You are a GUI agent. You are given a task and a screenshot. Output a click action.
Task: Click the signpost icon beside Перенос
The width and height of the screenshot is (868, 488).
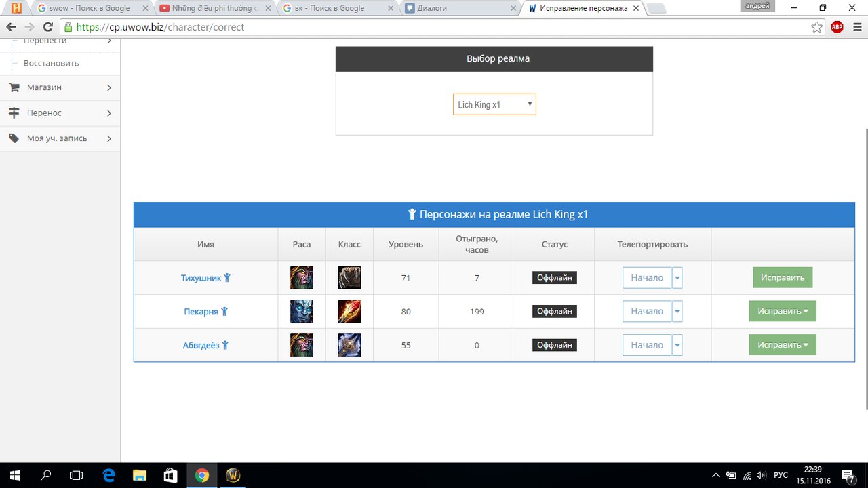coord(14,113)
